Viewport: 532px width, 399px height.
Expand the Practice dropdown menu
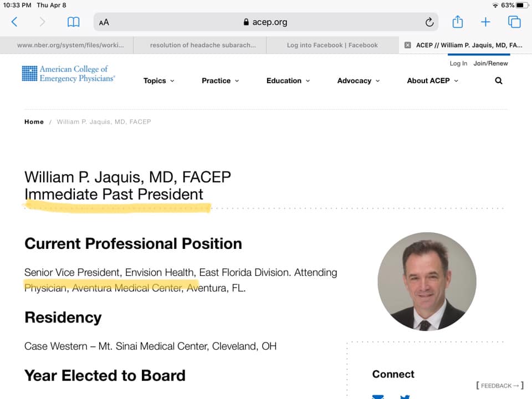pos(220,80)
